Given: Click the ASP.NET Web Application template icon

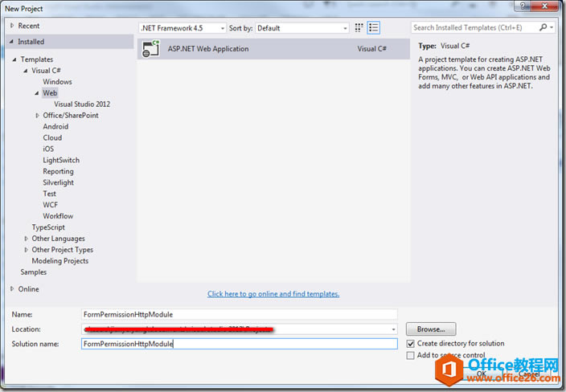Looking at the screenshot, I should (150, 49).
